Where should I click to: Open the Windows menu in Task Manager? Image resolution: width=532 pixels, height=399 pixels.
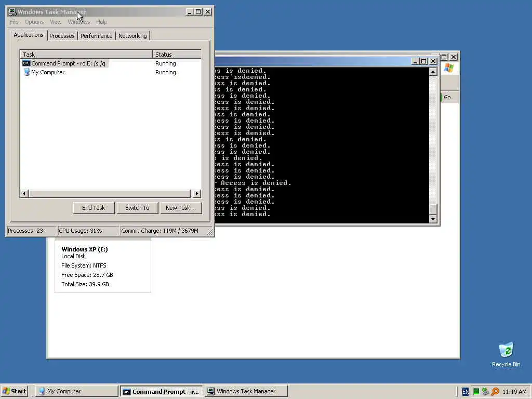[79, 22]
